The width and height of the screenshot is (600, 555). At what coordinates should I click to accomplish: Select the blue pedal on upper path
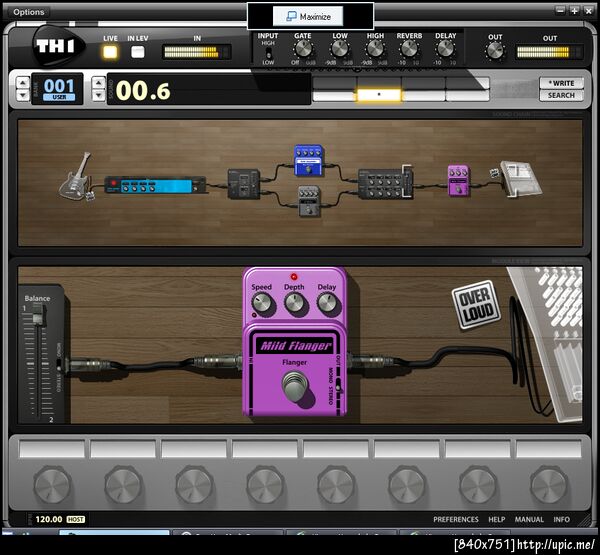pyautogui.click(x=308, y=161)
